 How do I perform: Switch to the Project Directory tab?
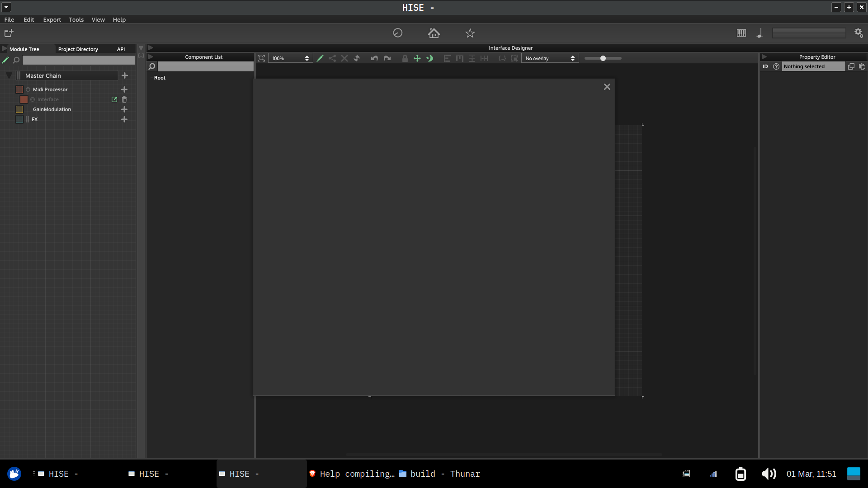[x=78, y=49]
